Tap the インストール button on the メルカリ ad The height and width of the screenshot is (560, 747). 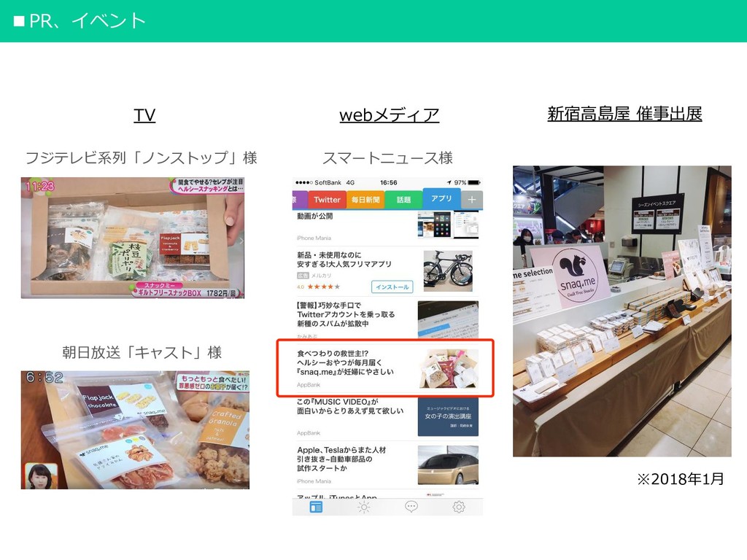pos(392,287)
